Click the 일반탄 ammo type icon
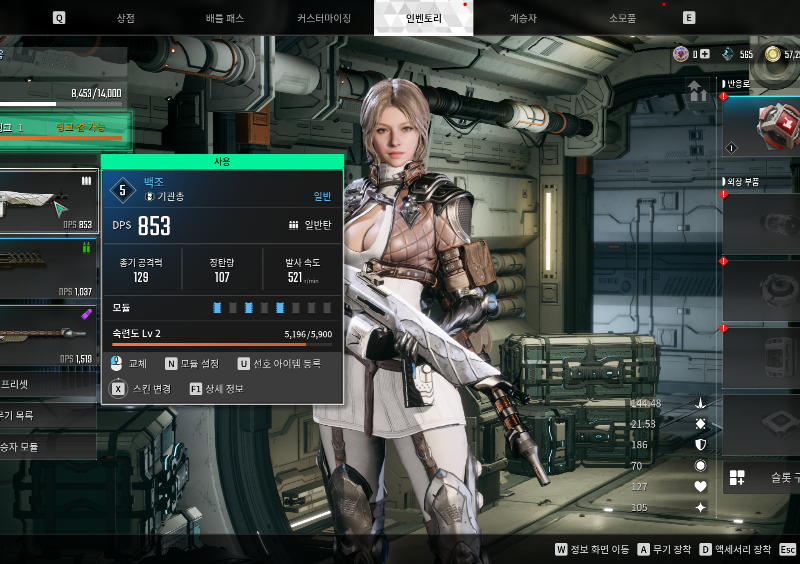 (293, 225)
